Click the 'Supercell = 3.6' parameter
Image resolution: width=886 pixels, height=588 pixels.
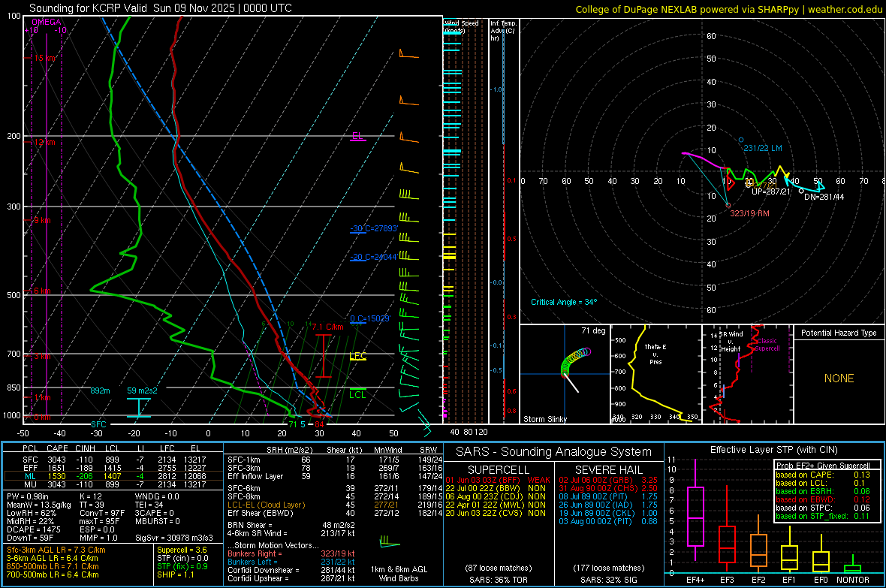point(182,550)
